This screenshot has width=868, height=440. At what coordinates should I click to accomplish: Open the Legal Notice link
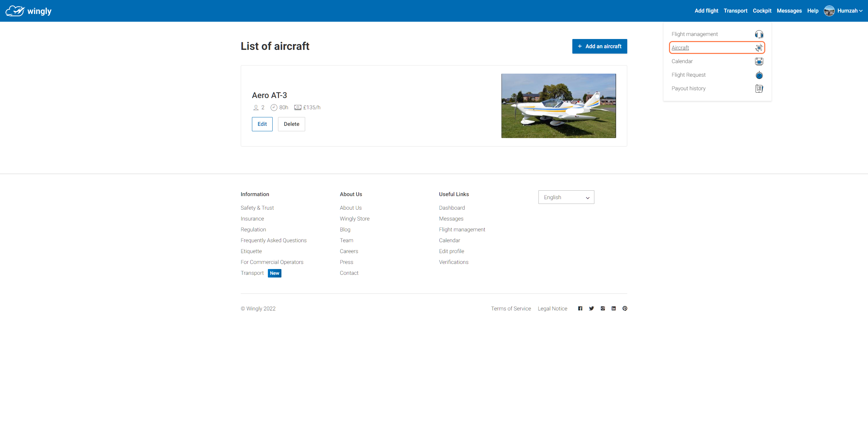coord(552,309)
